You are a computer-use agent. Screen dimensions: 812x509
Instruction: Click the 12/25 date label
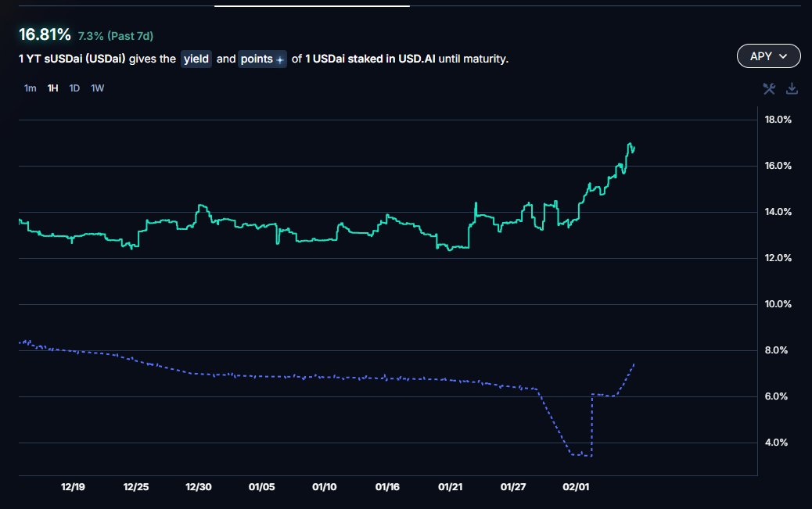coord(135,487)
